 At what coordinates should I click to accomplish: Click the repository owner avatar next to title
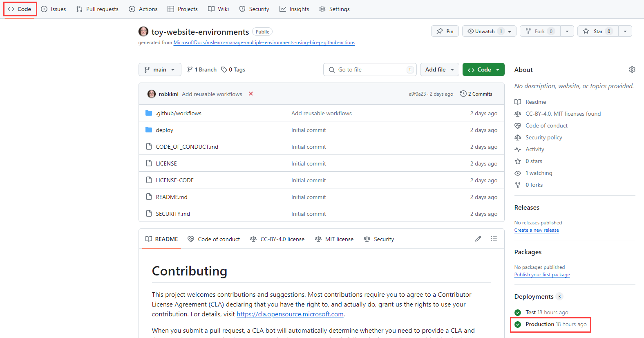143,31
